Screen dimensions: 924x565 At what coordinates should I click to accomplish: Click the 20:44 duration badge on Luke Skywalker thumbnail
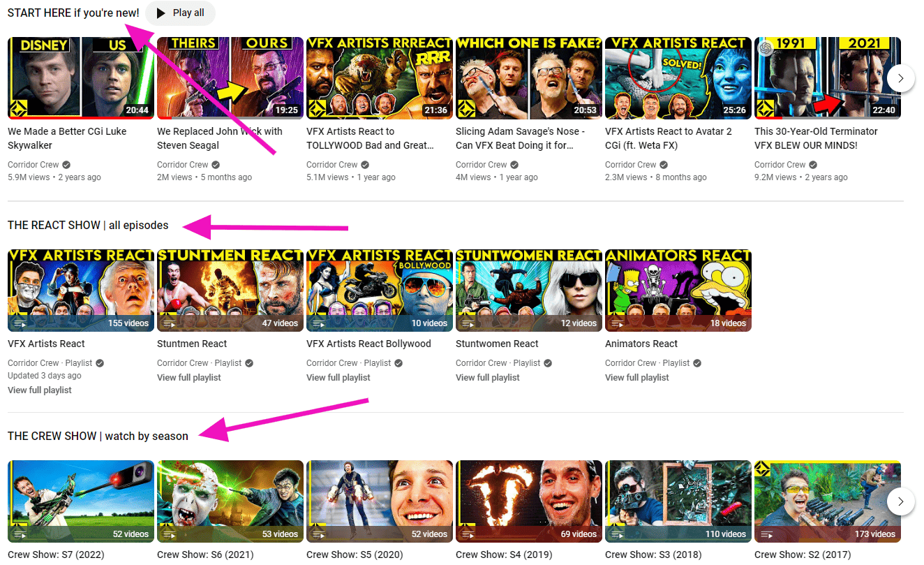pyautogui.click(x=137, y=110)
